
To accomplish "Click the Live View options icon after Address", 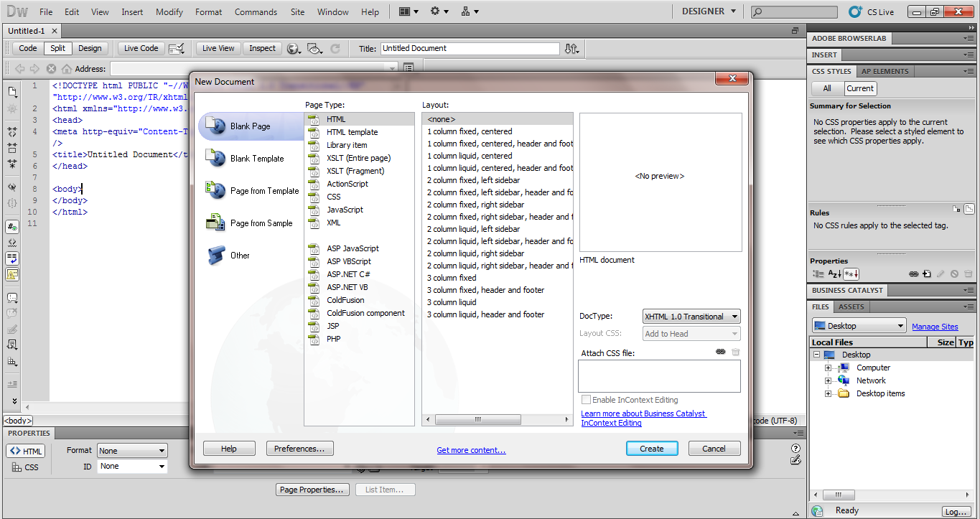I will coord(409,68).
